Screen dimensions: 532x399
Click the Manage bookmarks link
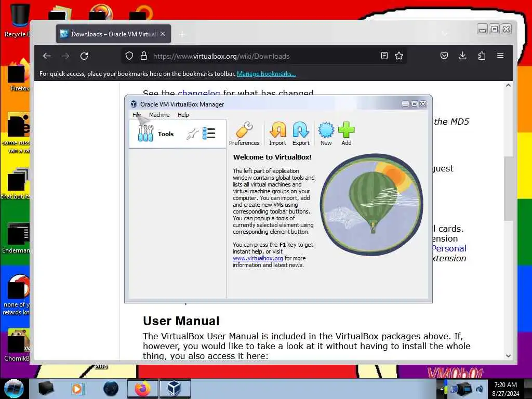(x=267, y=74)
